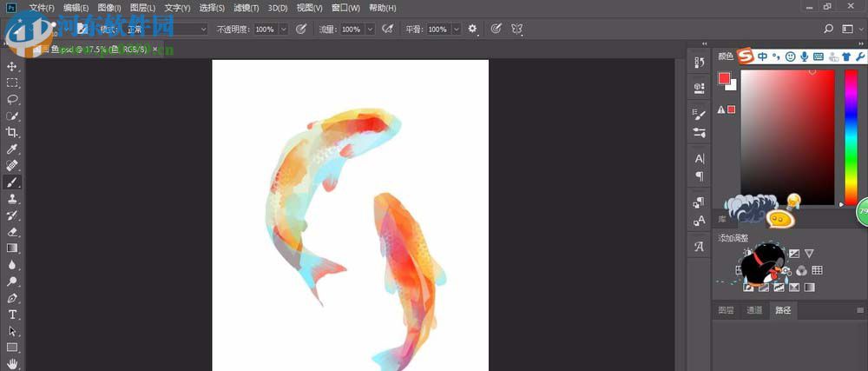Pick the Lasso tool

point(12,99)
